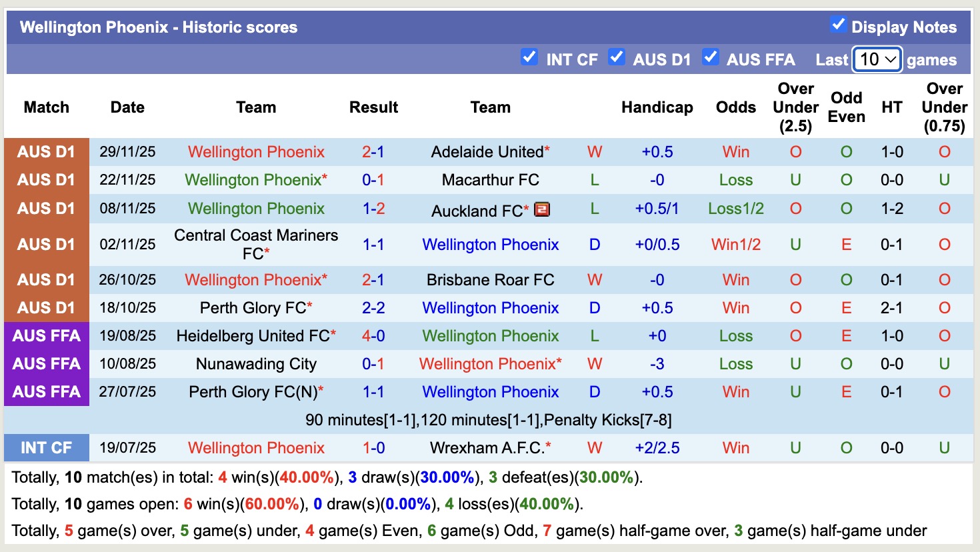This screenshot has width=980, height=552.
Task: Uncheck the AUS D1 filter
Action: click(x=617, y=57)
